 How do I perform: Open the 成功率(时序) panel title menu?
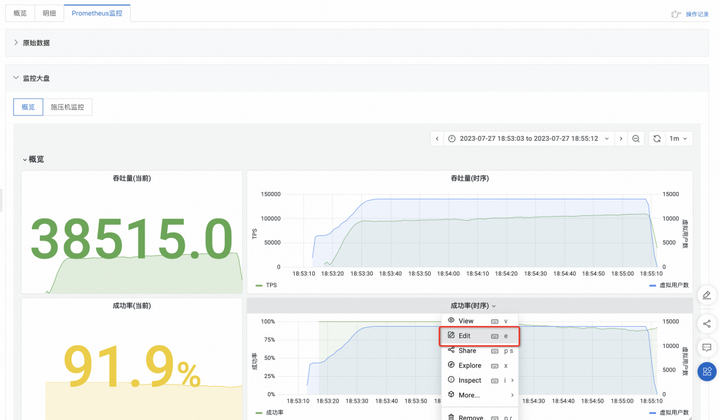[473, 306]
